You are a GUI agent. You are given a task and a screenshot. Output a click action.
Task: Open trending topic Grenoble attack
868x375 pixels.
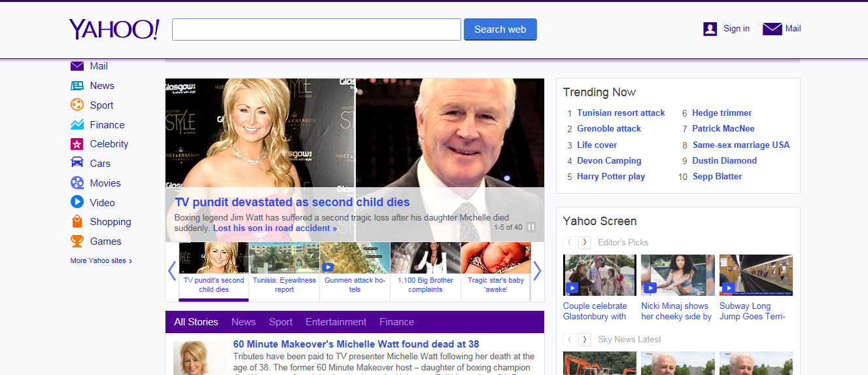click(x=609, y=129)
